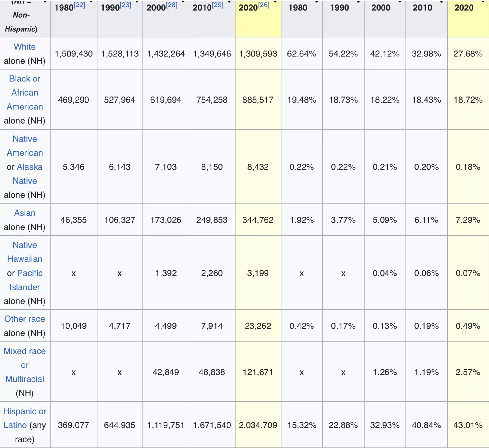Select the cell showing 121,671

coord(258,372)
